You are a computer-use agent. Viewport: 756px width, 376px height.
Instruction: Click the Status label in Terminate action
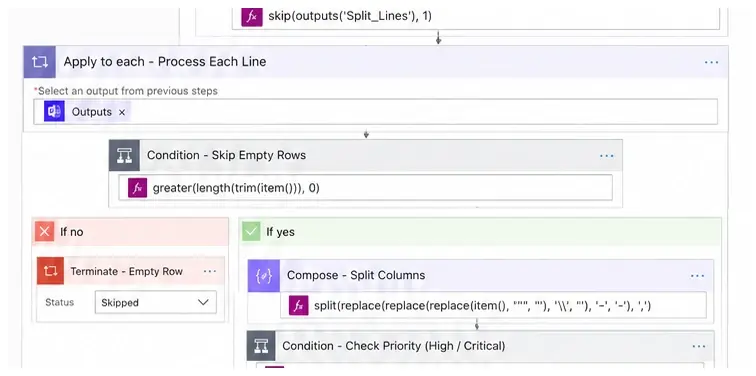pos(60,303)
